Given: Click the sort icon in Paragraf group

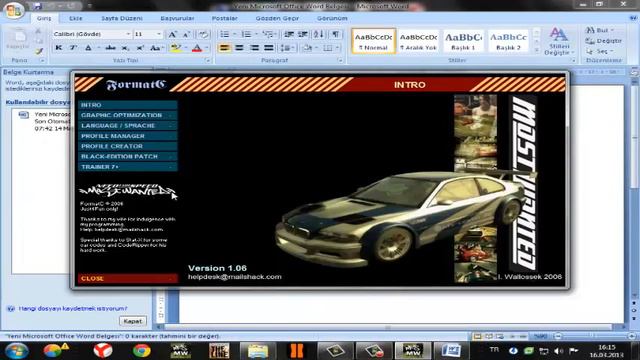Looking at the screenshot, I should 319,34.
